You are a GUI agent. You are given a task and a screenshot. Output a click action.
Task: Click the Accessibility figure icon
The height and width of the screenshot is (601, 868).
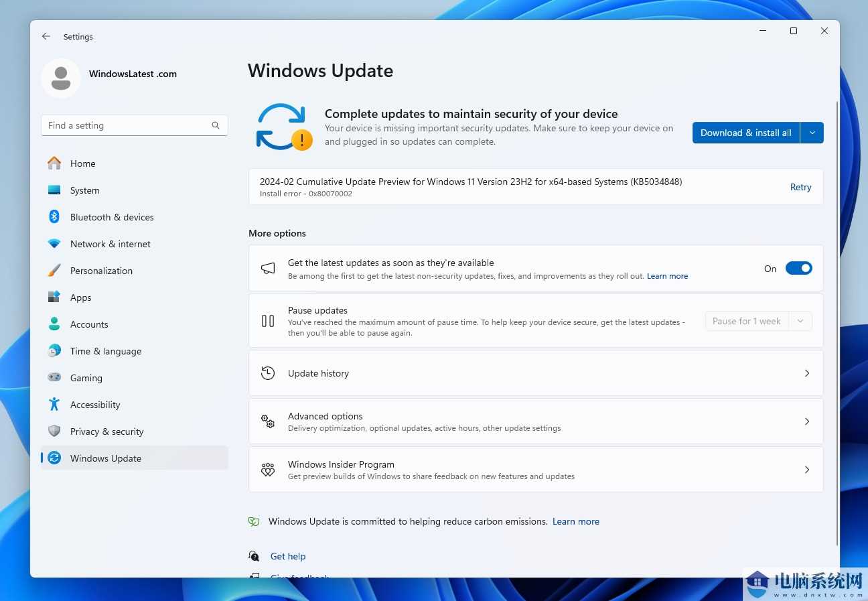(x=54, y=404)
